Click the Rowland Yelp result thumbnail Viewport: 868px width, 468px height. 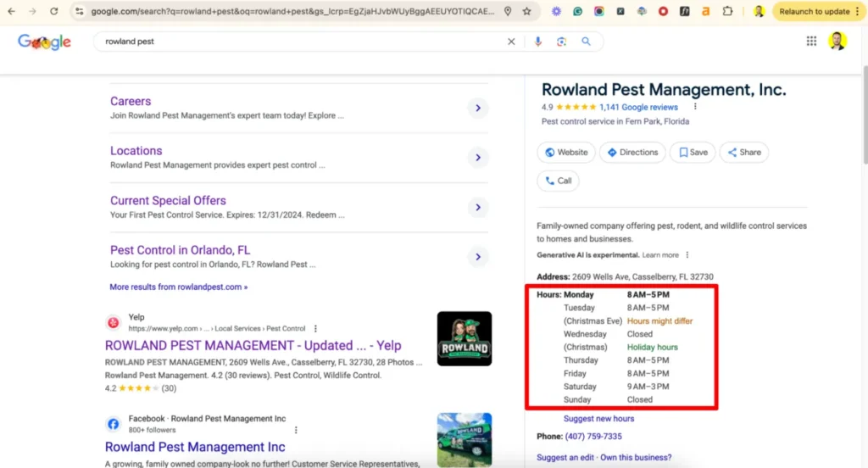coord(464,339)
